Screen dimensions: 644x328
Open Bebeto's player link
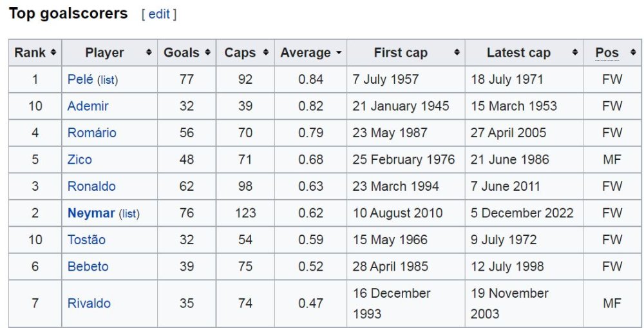click(x=88, y=266)
